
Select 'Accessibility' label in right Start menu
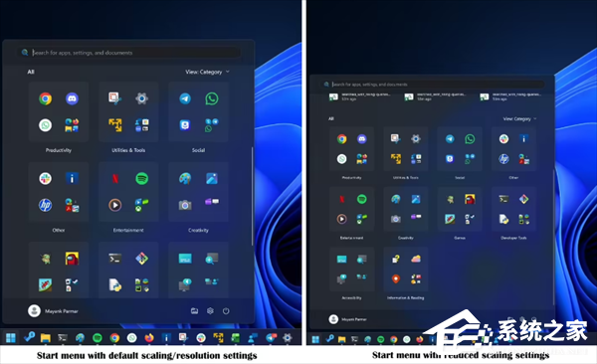(x=351, y=297)
